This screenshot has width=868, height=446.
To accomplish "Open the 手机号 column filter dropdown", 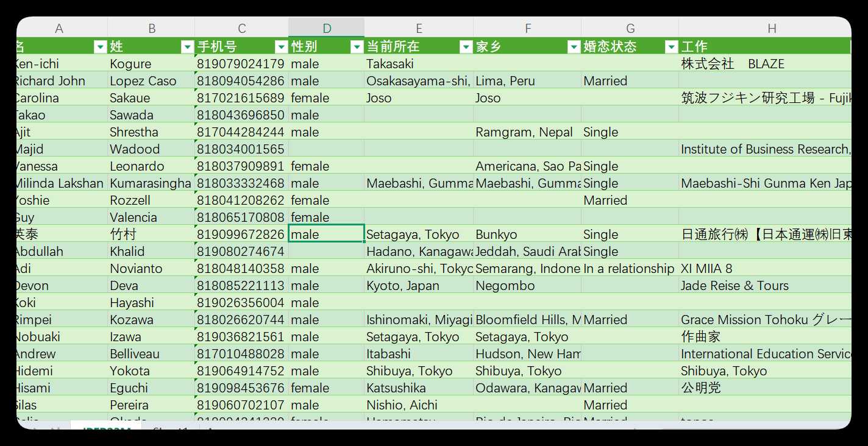I will click(281, 47).
